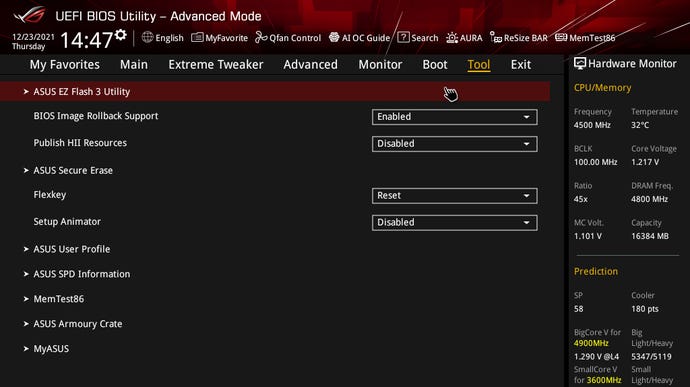Click the 100.00 MHz BCLK value
This screenshot has width=690, height=387.
point(595,162)
